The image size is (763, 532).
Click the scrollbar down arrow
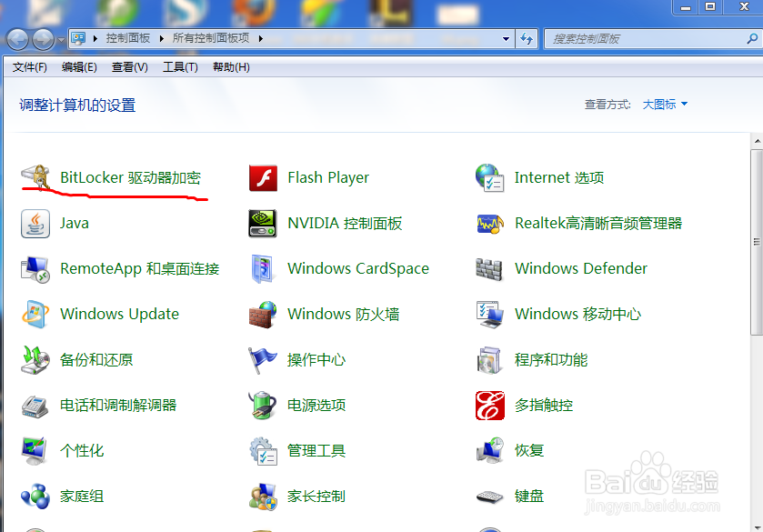click(x=758, y=527)
